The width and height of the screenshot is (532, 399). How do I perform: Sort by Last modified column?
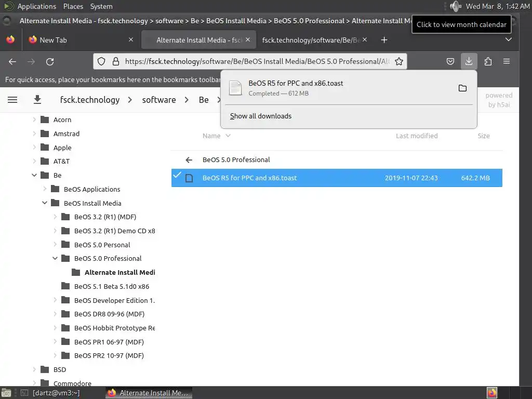[417, 136]
